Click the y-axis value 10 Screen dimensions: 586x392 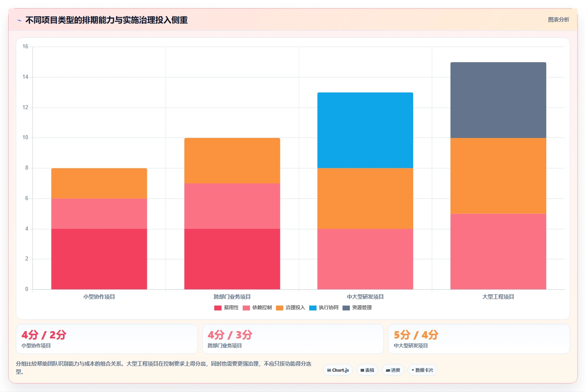(25, 138)
